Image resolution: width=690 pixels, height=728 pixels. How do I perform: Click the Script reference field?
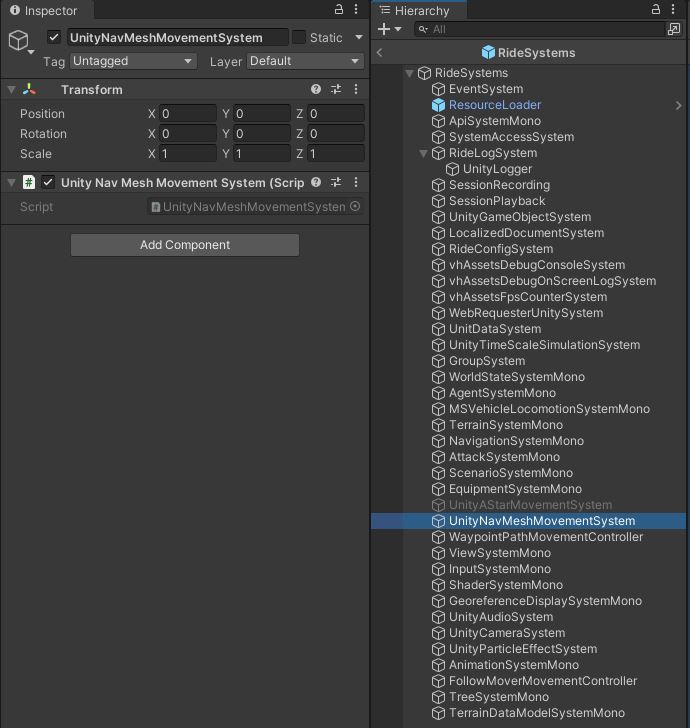click(255, 207)
